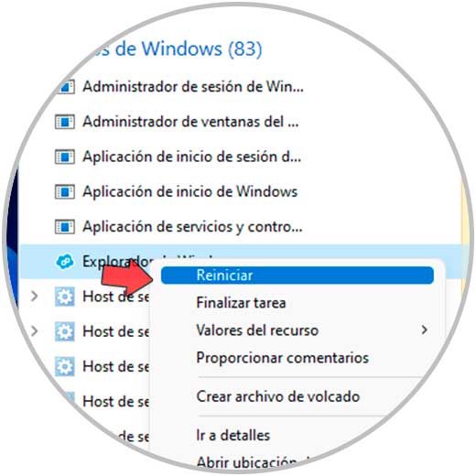
Task: Select Crear archivo de volcado option
Action: (x=278, y=396)
